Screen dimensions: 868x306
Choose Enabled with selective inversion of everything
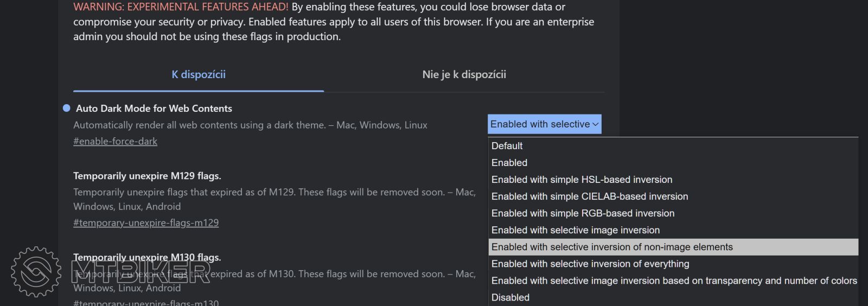click(x=590, y=264)
